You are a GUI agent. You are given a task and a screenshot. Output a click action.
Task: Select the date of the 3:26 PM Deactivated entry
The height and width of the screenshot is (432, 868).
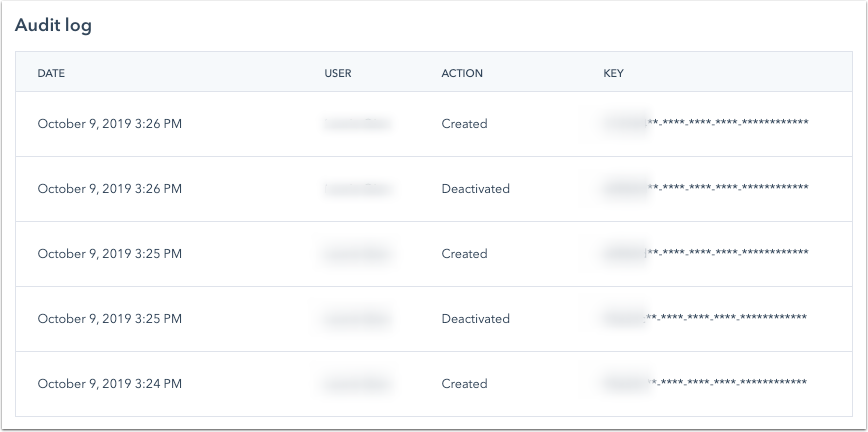point(110,189)
